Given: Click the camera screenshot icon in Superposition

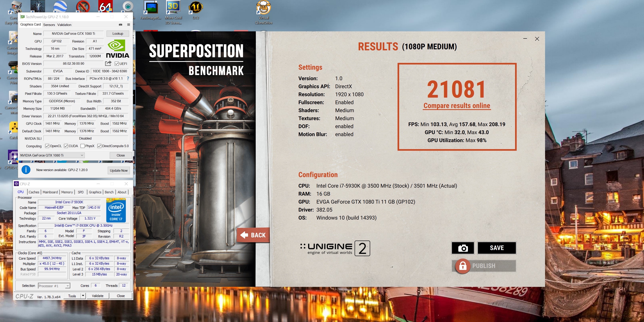Looking at the screenshot, I should tap(463, 248).
